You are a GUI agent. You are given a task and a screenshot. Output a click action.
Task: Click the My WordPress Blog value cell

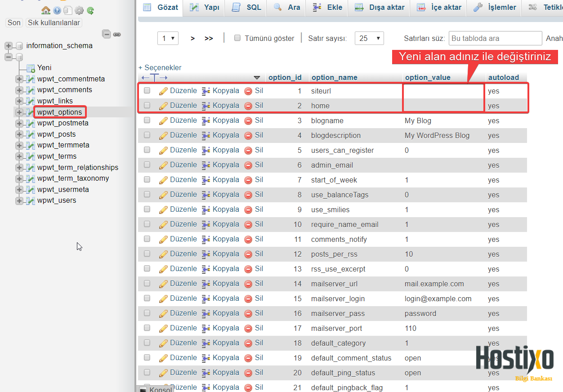point(437,136)
